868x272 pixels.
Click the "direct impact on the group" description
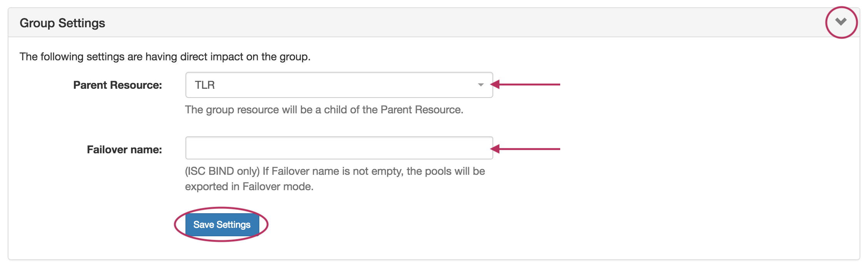tap(165, 57)
